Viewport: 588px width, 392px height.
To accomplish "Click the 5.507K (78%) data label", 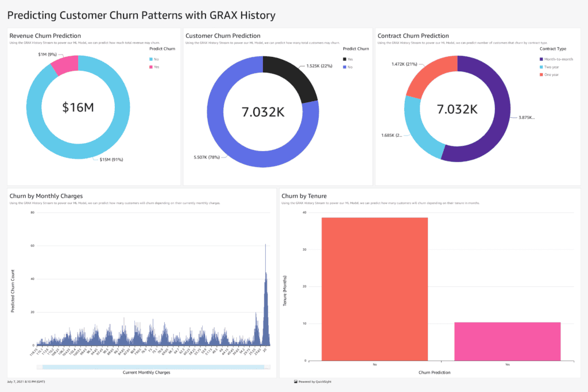I will coord(205,157).
